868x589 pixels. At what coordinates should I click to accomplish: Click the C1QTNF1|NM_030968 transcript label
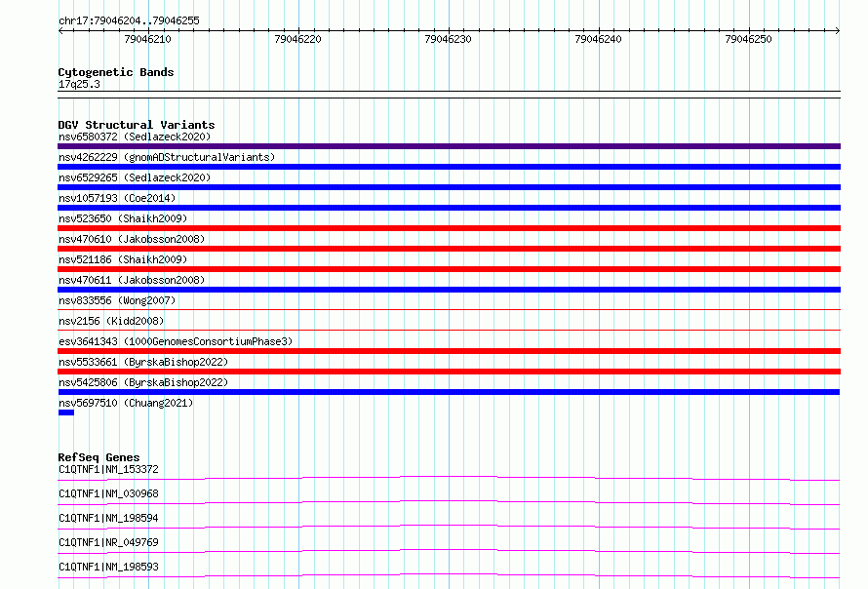108,493
